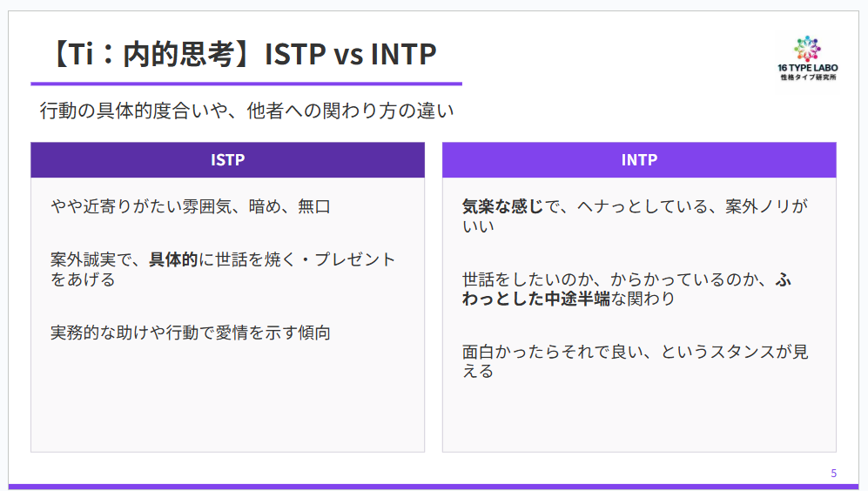Screen dimensions: 868x491
Task: Click the page number 5
Action: (834, 474)
